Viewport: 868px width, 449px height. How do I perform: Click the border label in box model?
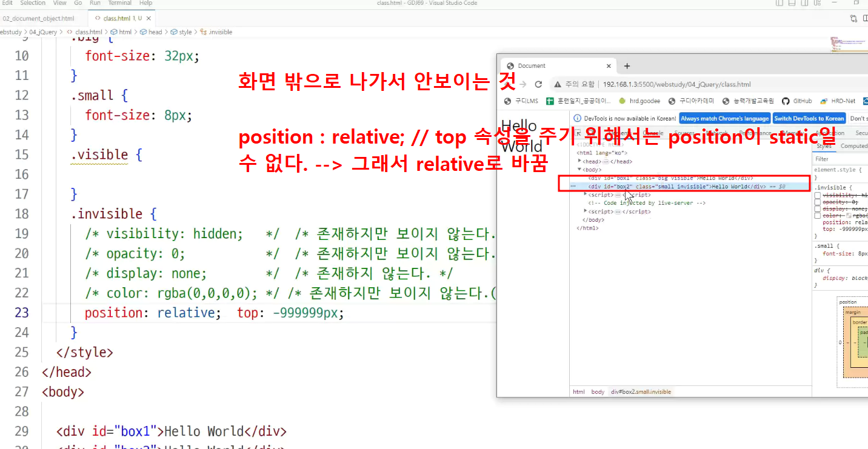tap(860, 322)
